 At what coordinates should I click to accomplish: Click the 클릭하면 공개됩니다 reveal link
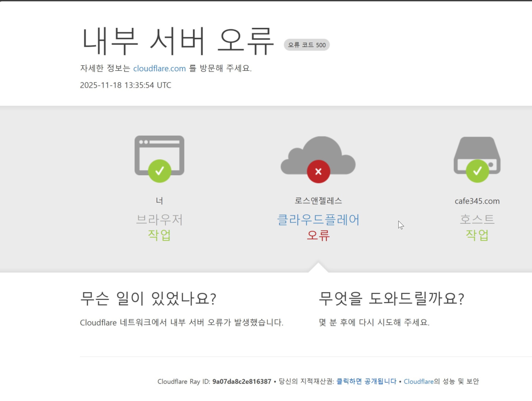pos(366,381)
